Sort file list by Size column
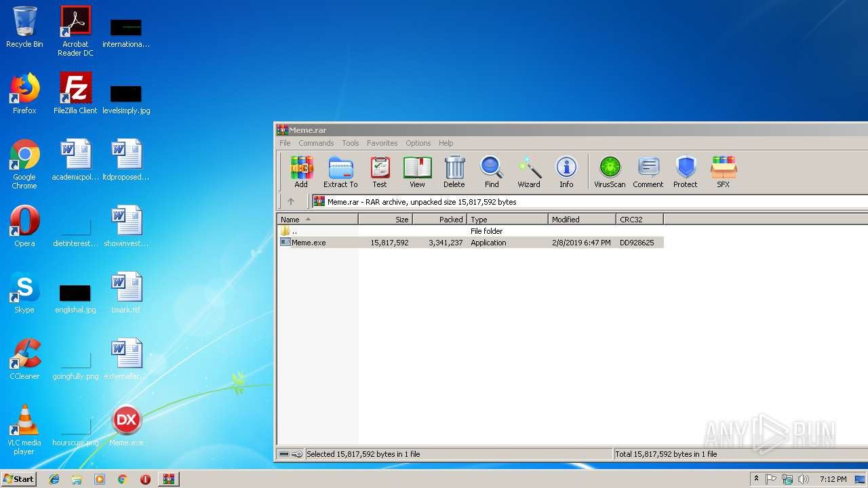This screenshot has width=868, height=488. [385, 220]
